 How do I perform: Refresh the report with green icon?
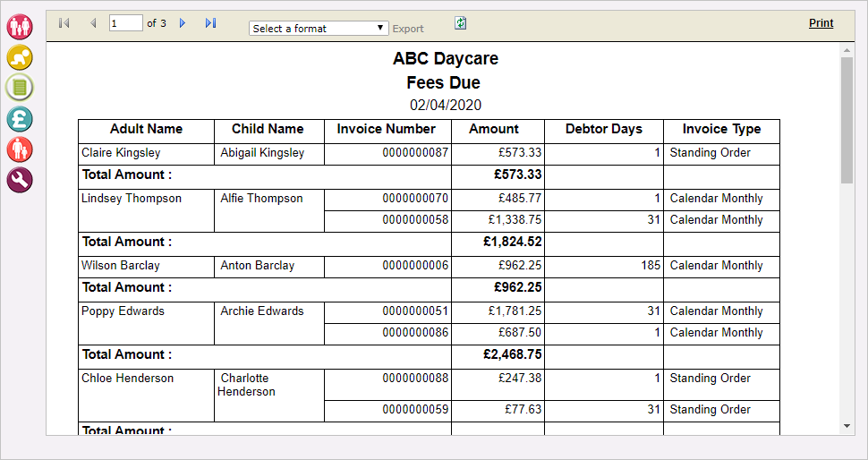click(x=461, y=22)
